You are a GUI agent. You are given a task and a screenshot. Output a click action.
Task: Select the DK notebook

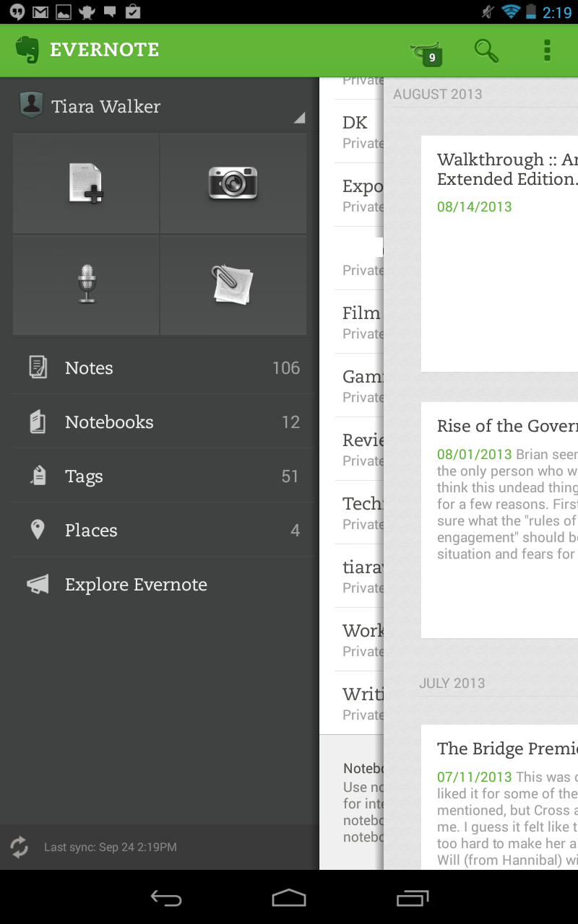click(x=358, y=131)
